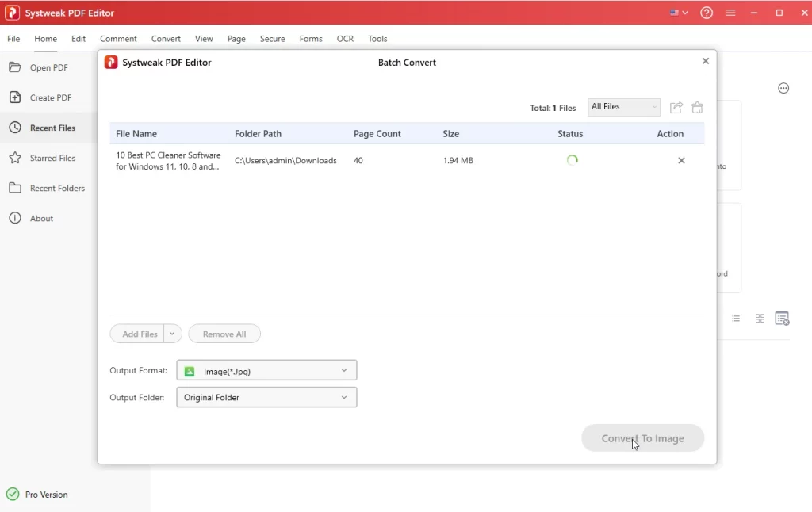Remove the 10 Best PC Cleaner file row
Screen dimensions: 812x512
coord(681,160)
